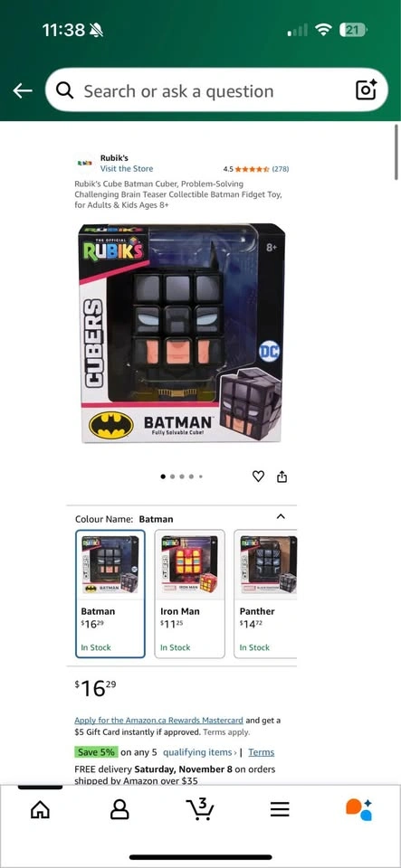This screenshot has width=401, height=868.
Task: Collapse the Colour Name section chevron
Action: (281, 516)
